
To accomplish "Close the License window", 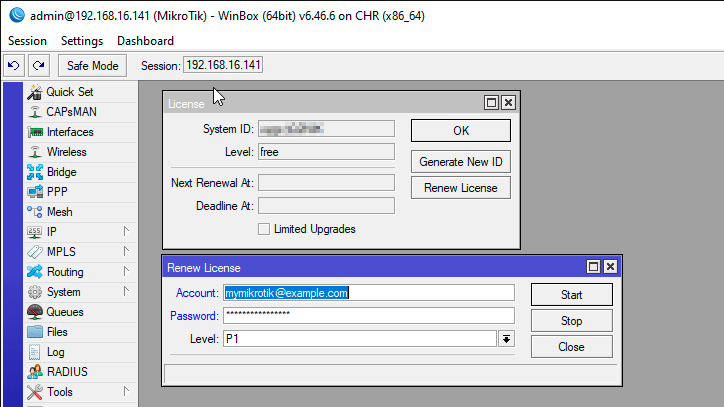I will click(x=508, y=103).
